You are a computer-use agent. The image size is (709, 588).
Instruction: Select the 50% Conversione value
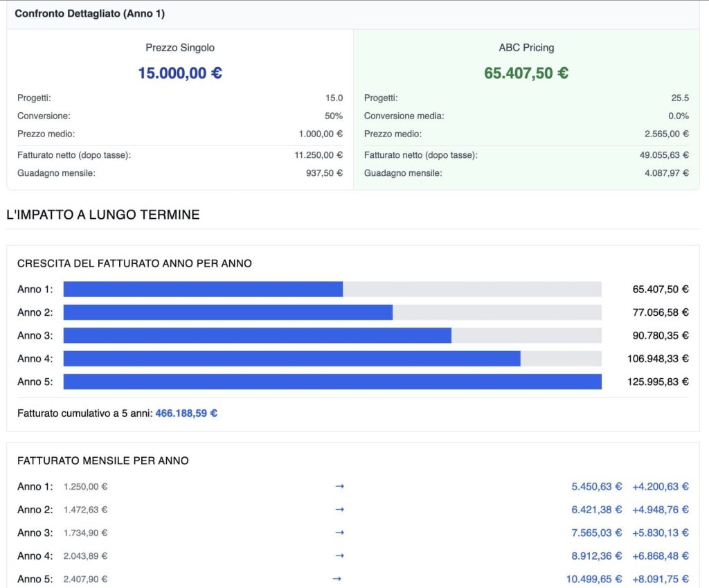[x=334, y=116]
